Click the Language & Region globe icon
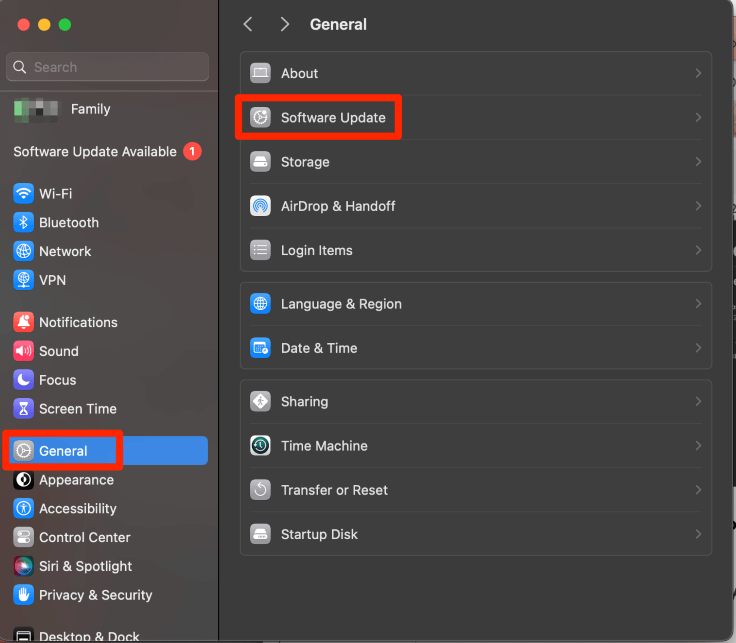This screenshot has height=643, width=736. tap(260, 304)
